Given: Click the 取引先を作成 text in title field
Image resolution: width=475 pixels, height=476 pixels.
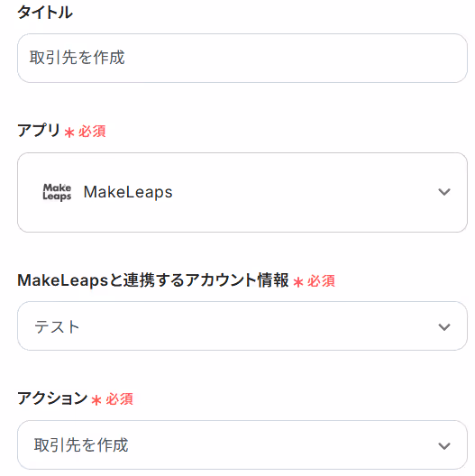Looking at the screenshot, I should coord(78,58).
